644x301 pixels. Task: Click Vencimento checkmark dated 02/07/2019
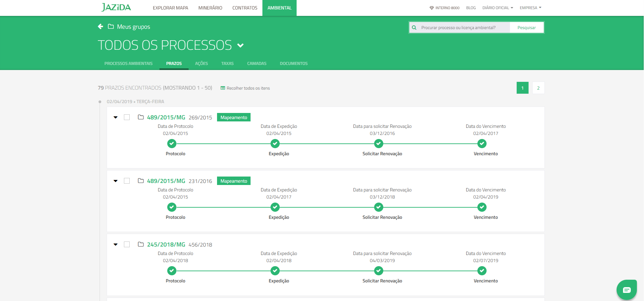coord(482,271)
